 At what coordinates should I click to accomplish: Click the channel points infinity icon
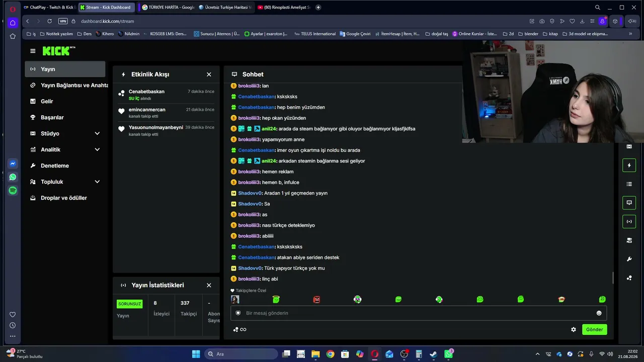(x=240, y=330)
